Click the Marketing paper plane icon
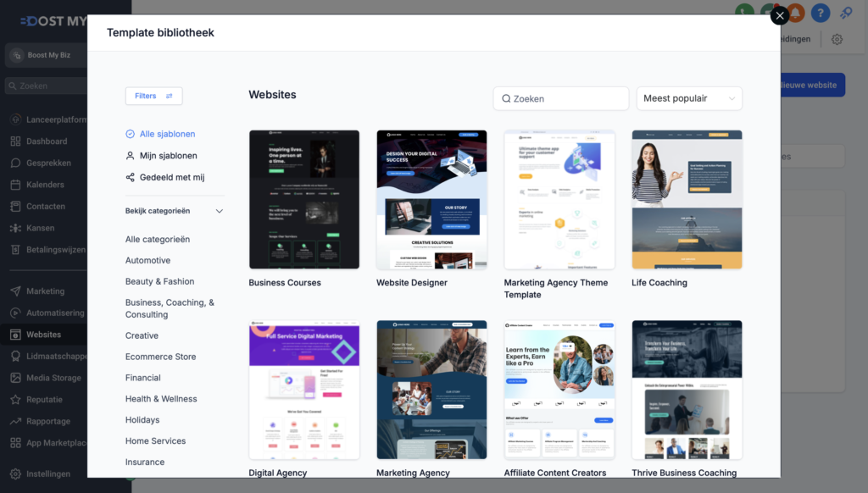Screen dimensions: 868x493 coord(15,291)
